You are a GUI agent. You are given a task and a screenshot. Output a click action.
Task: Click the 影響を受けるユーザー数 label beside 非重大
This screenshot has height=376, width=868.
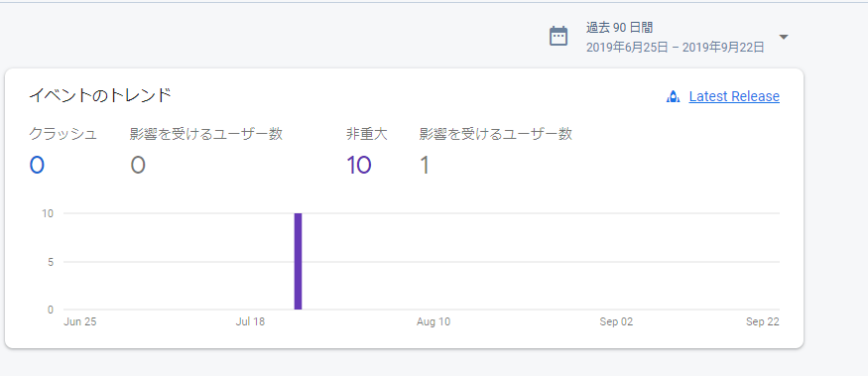495,134
